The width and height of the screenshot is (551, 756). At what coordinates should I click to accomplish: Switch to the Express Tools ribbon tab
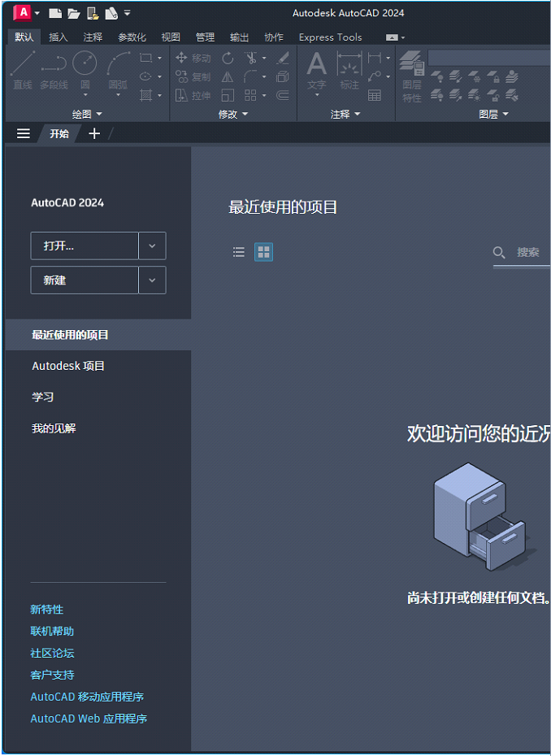click(x=330, y=37)
